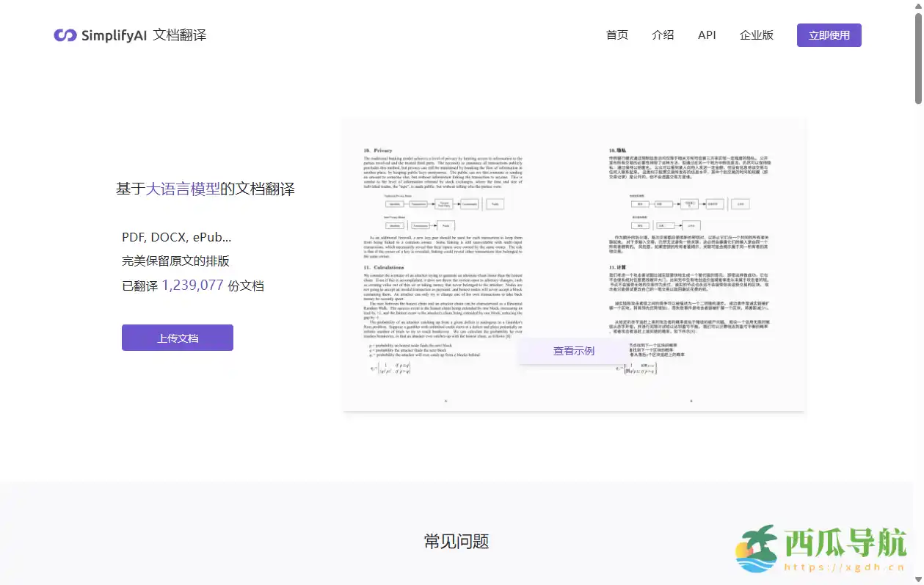
Task: Open the 介绍 navigation item
Action: 663,34
